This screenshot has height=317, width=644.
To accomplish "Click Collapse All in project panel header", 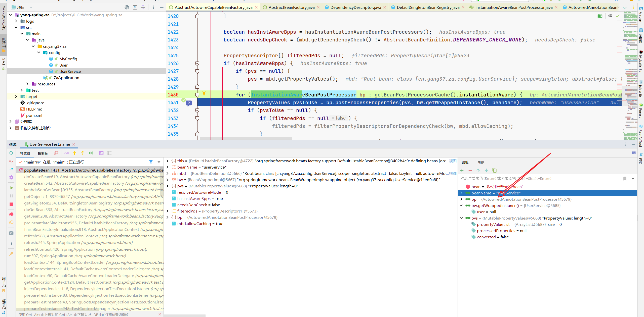I will pos(143,7).
